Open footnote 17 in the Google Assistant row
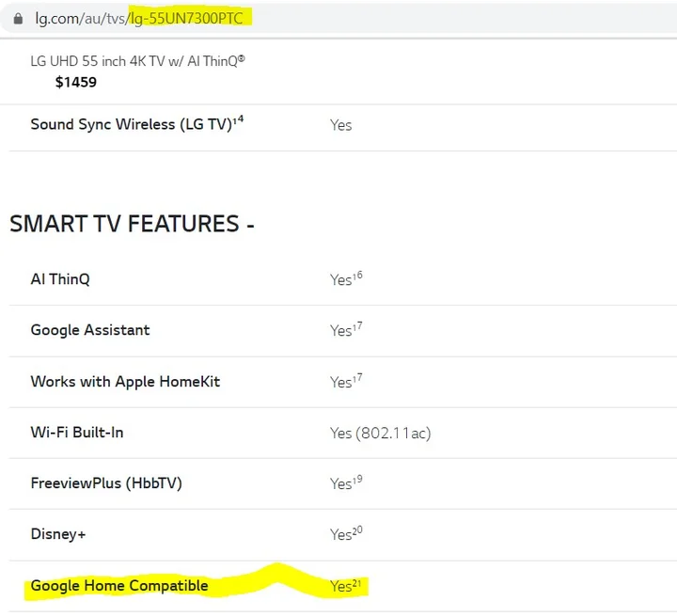677x616 pixels. (358, 325)
